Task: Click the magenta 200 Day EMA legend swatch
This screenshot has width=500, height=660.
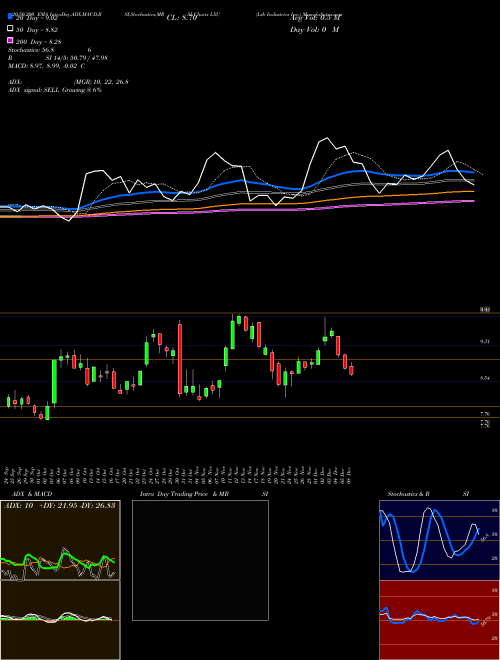Action: point(10,40)
